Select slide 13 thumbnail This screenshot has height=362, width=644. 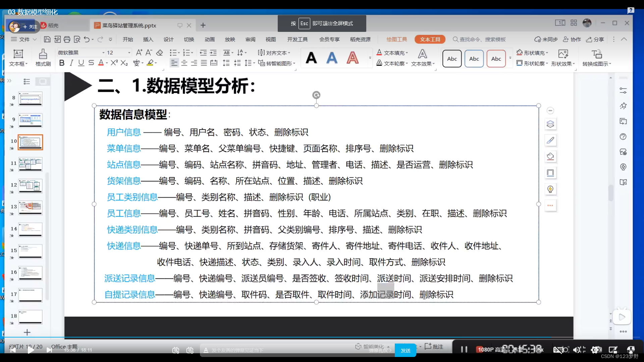[x=30, y=208]
